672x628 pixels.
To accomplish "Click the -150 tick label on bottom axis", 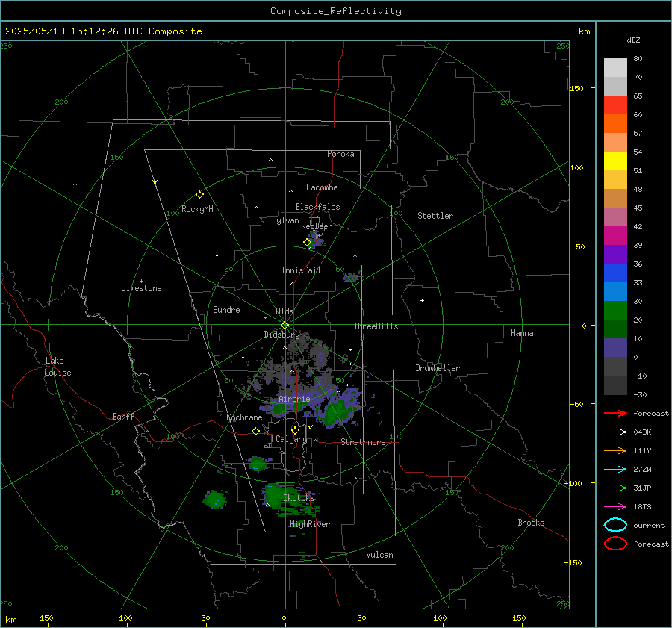I will (44, 618).
